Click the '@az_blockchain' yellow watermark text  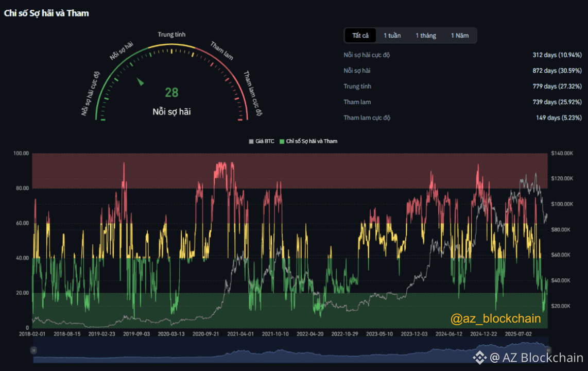pyautogui.click(x=495, y=319)
